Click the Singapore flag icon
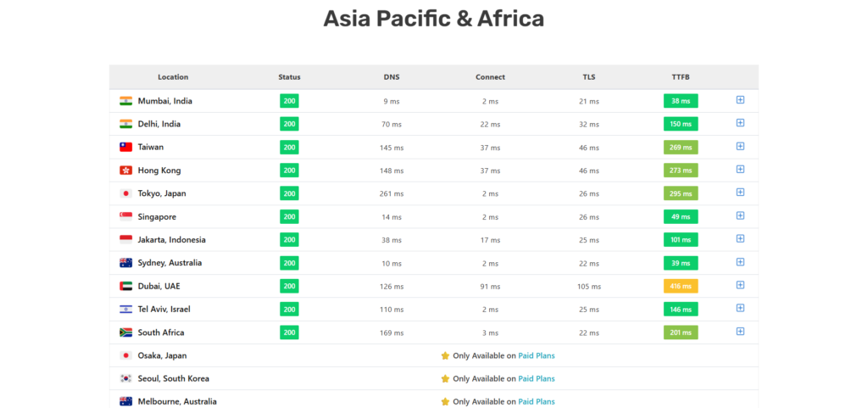The height and width of the screenshot is (408, 868). point(125,216)
